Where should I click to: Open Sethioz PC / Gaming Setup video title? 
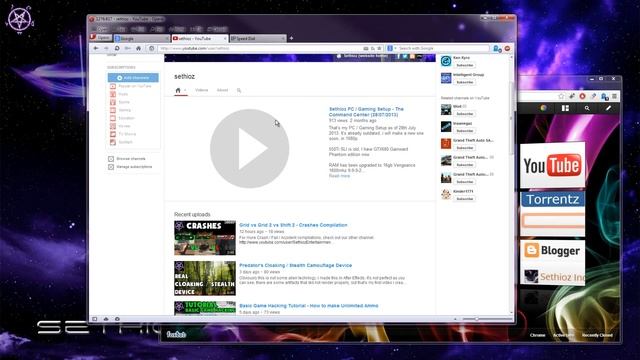pos(366,112)
